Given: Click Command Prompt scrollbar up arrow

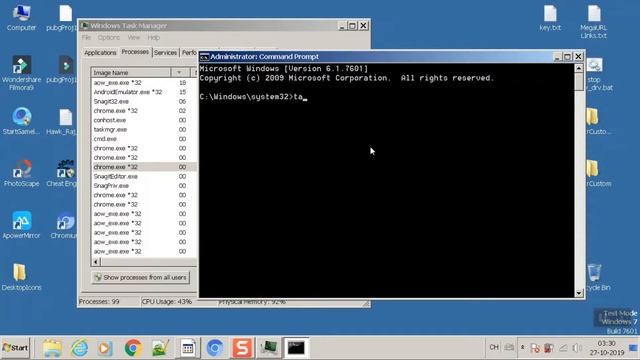Looking at the screenshot, I should pyautogui.click(x=579, y=69).
